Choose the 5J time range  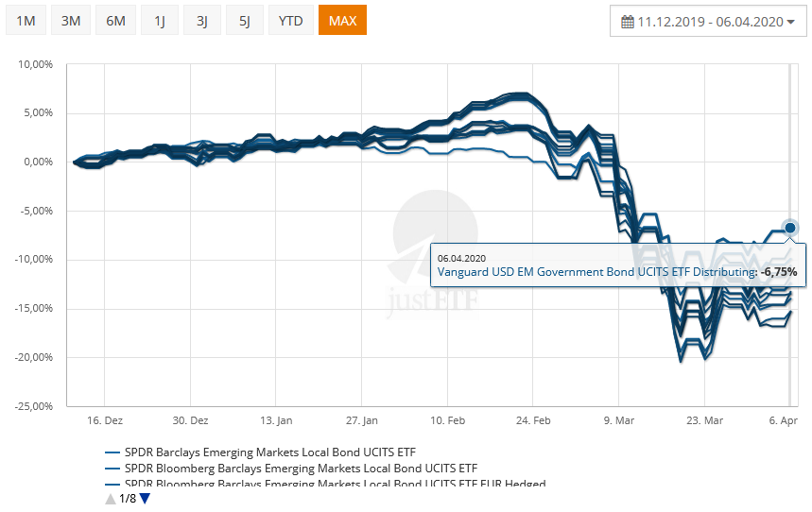point(246,20)
